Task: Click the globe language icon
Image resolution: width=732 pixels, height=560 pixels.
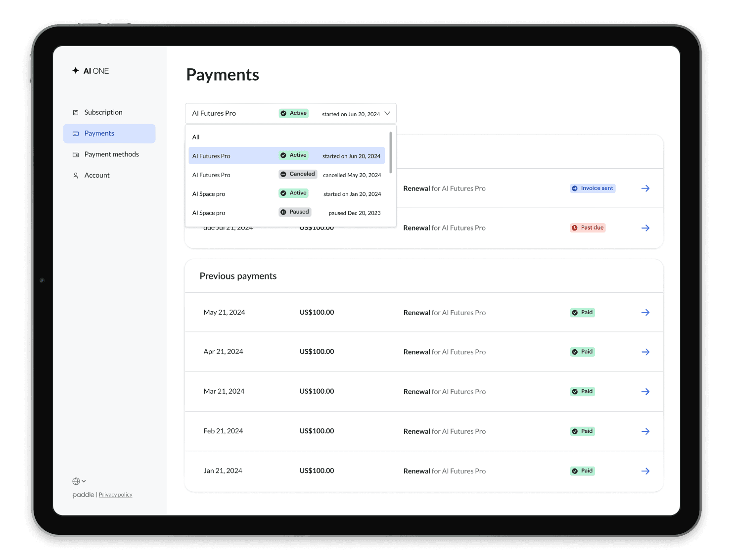Action: click(x=76, y=481)
